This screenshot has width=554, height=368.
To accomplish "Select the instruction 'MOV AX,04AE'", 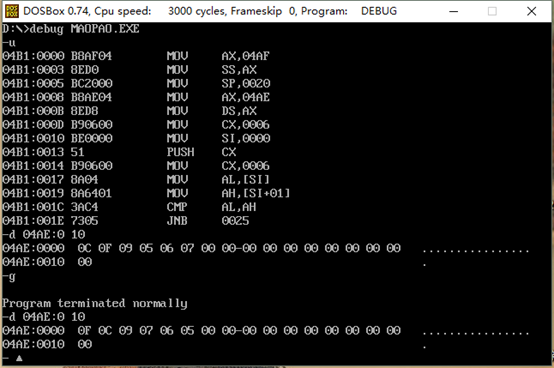I will pyautogui.click(x=218, y=97).
